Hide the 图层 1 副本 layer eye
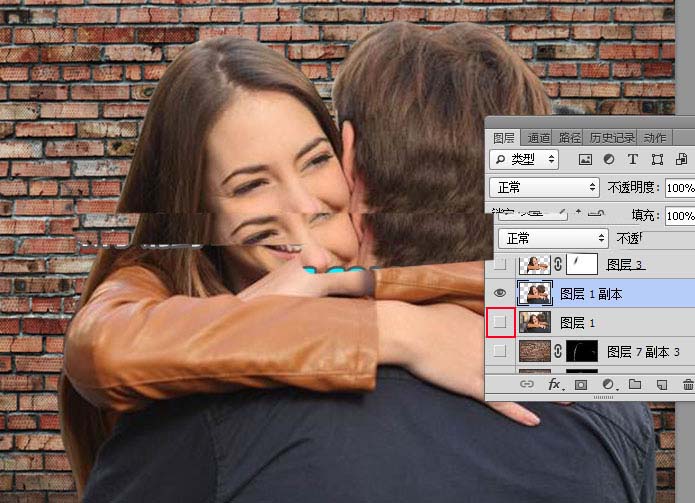Viewport: 695px width, 503px height. (500, 293)
